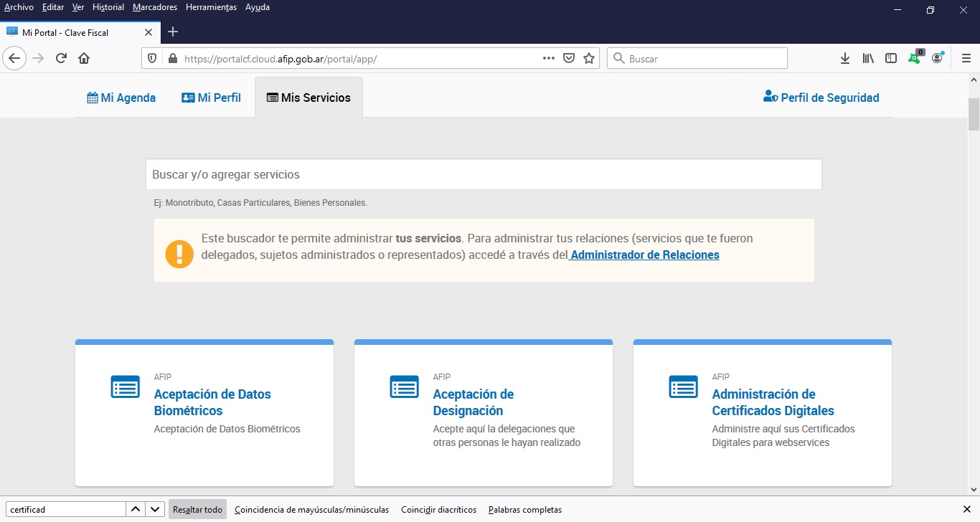Jump to previous find match arrow
This screenshot has width=980, height=522.
(135, 509)
